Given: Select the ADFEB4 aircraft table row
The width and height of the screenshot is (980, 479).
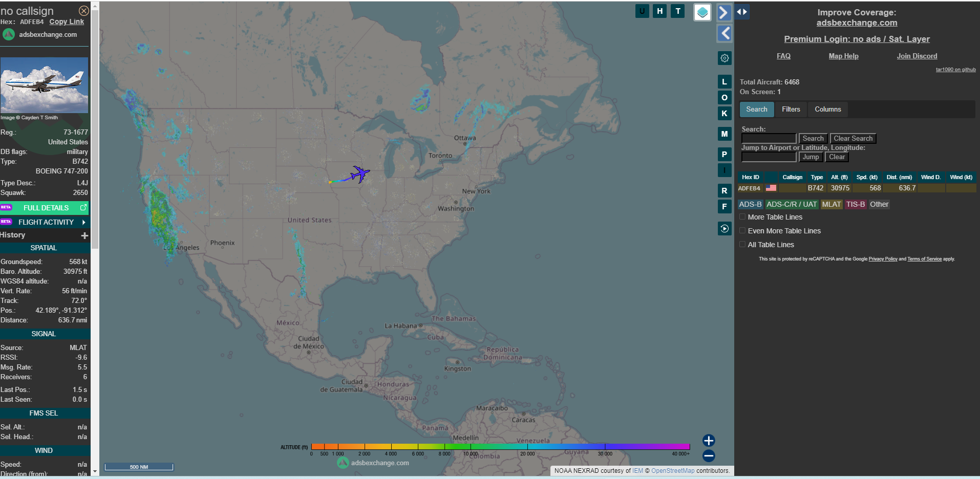Looking at the screenshot, I should [x=857, y=188].
